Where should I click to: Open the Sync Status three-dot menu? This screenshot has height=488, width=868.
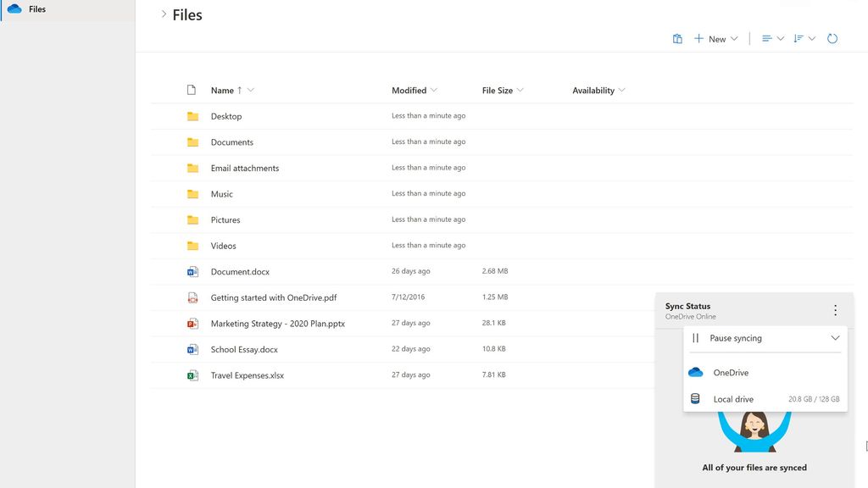click(835, 310)
